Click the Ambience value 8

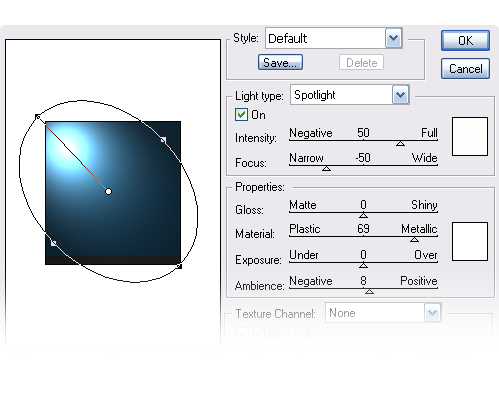tap(363, 281)
